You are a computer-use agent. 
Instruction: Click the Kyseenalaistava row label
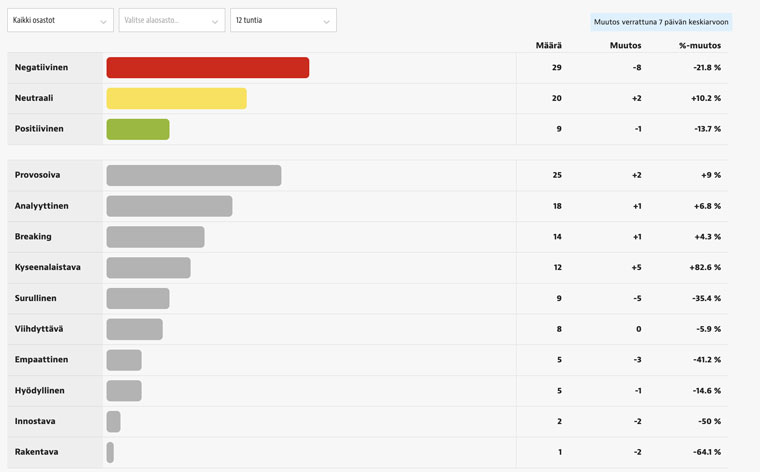[48, 267]
